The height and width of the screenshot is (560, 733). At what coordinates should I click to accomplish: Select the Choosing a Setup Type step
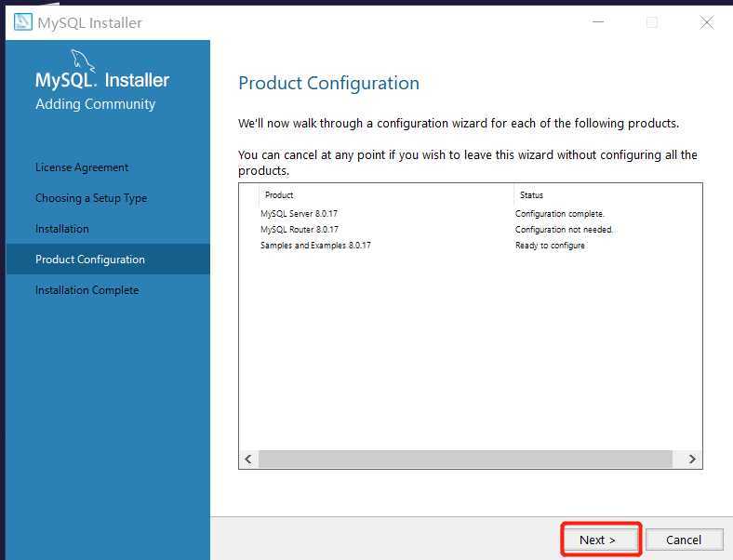[91, 198]
